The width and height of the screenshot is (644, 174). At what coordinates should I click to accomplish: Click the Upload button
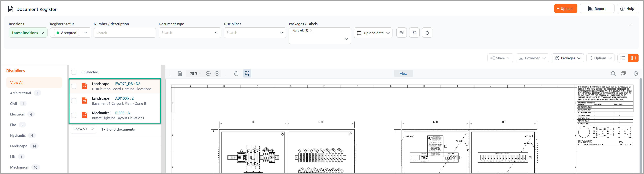point(565,8)
